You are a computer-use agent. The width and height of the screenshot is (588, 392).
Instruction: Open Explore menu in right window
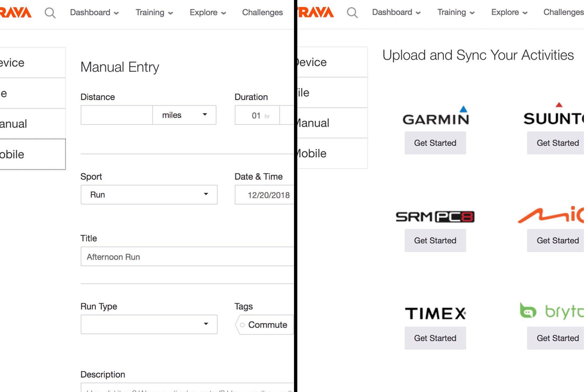(509, 12)
